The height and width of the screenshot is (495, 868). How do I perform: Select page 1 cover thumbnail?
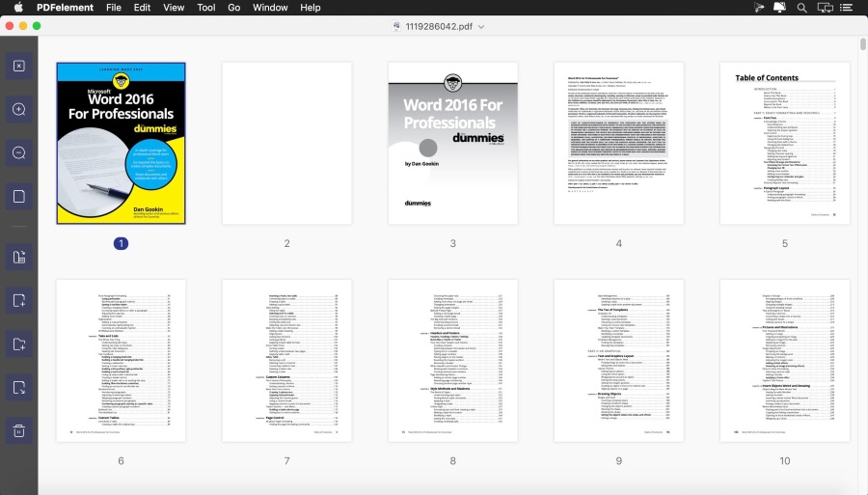coord(121,143)
